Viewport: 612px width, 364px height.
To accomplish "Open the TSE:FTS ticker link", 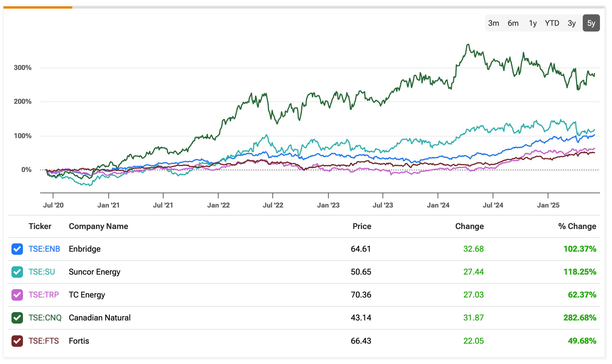I will tap(44, 341).
